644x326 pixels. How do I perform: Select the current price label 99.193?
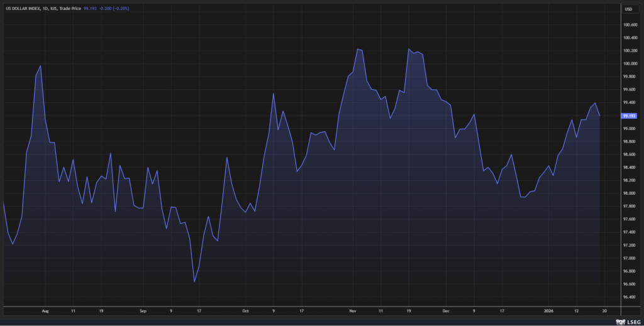pyautogui.click(x=628, y=116)
